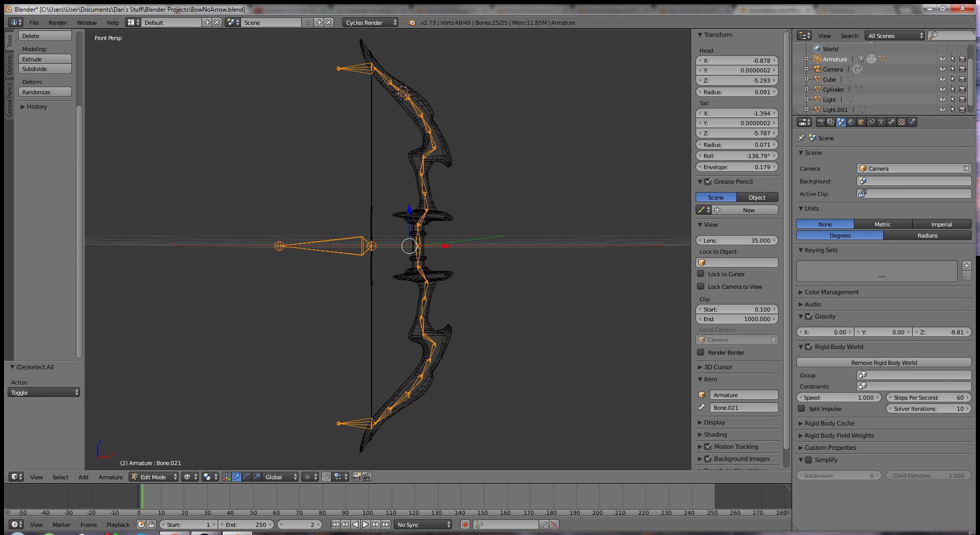Click the OpenGL render animation clapper icon
The width and height of the screenshot is (980, 535).
(x=367, y=477)
